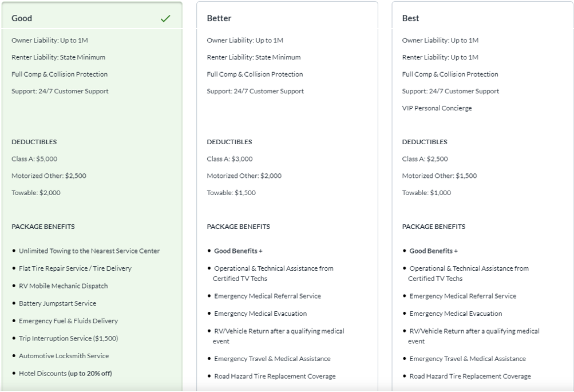
Task: Click Good plan's Class A $5,000 deductible
Action: 34,159
